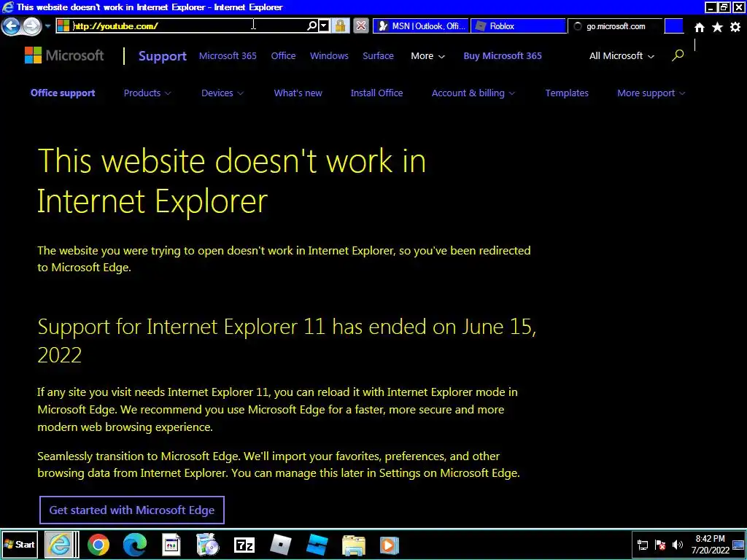This screenshot has width=747, height=560.
Task: Open the Windows header link
Action: tap(329, 55)
